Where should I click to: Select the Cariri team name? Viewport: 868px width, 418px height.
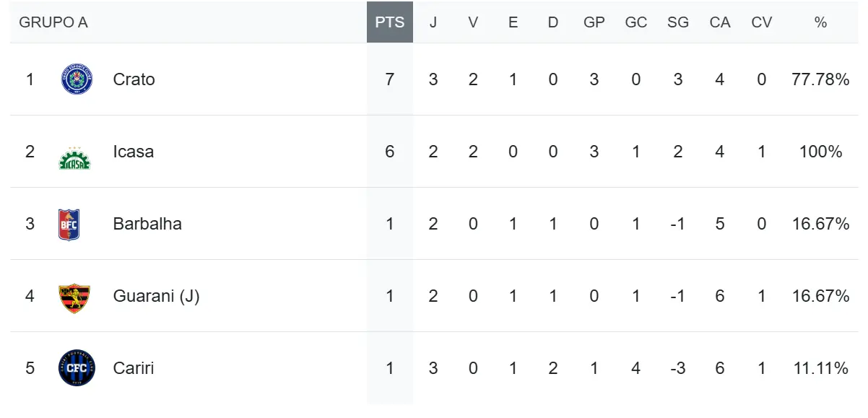tap(134, 368)
